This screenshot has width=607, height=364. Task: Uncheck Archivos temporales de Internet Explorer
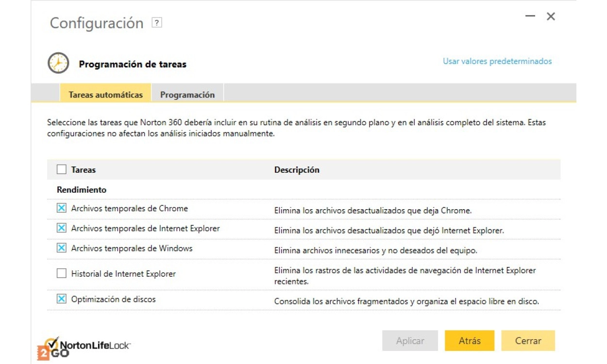62,228
